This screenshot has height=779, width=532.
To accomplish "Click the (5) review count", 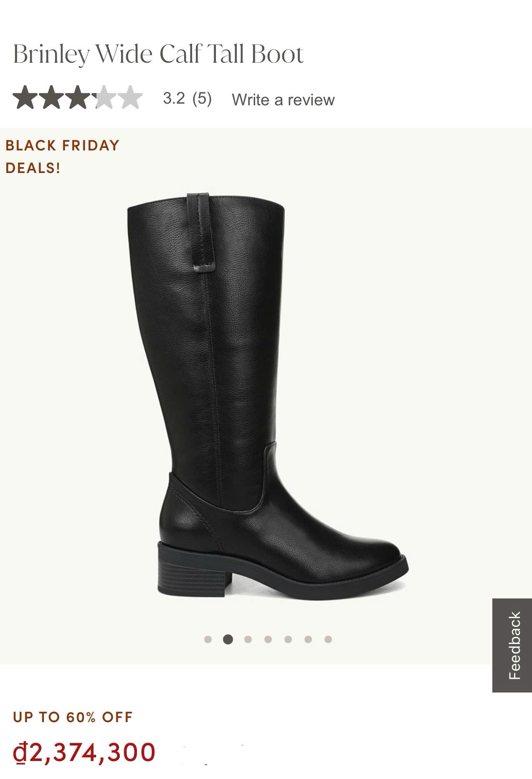I will tap(202, 99).
